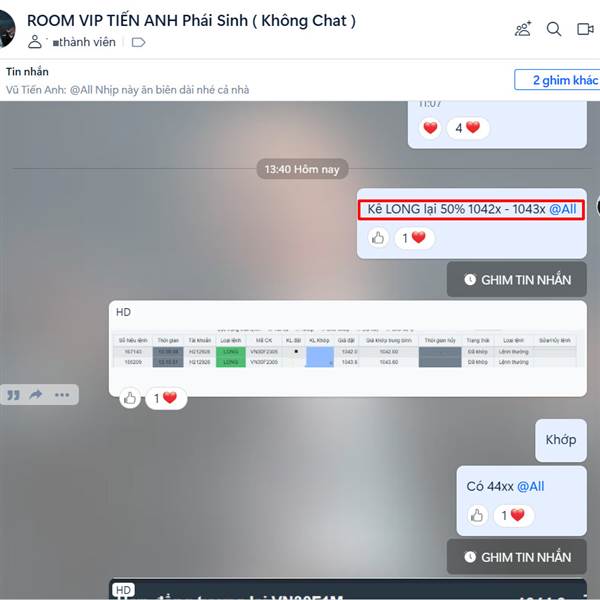Open more options for HD message
This screenshot has height=600, width=600.
click(x=62, y=395)
